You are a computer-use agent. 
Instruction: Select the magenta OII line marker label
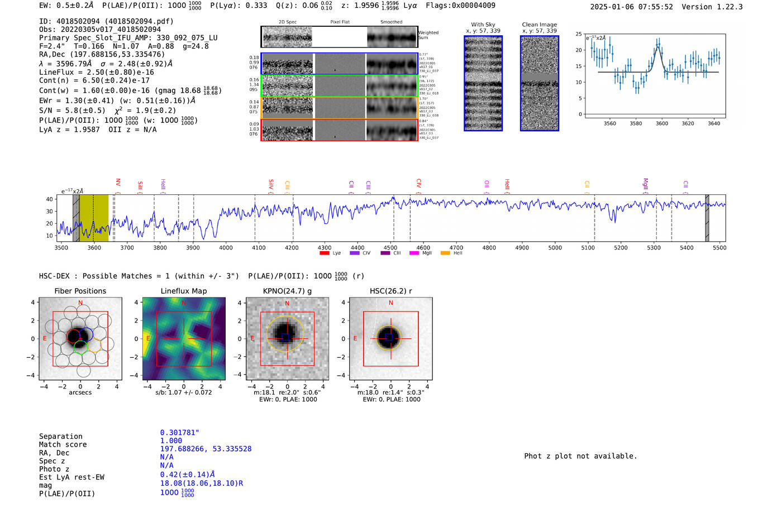[487, 184]
